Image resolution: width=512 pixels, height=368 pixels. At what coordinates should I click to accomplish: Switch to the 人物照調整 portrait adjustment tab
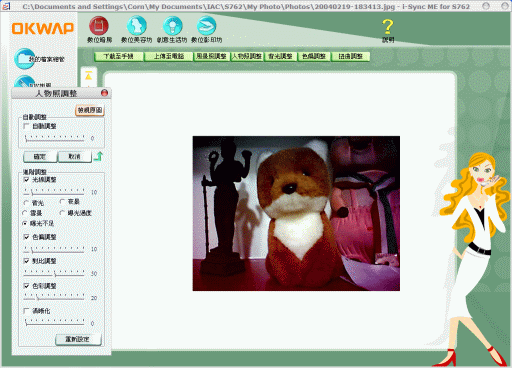pyautogui.click(x=247, y=56)
